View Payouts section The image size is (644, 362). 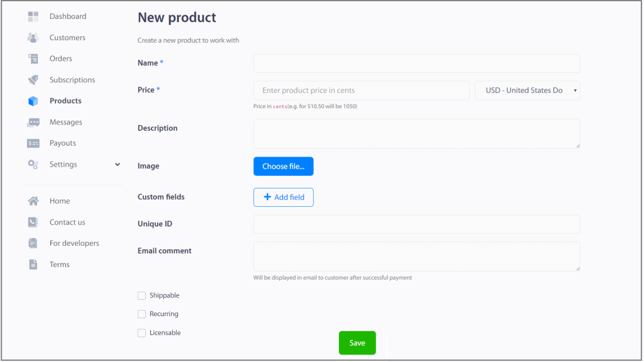[x=63, y=143]
